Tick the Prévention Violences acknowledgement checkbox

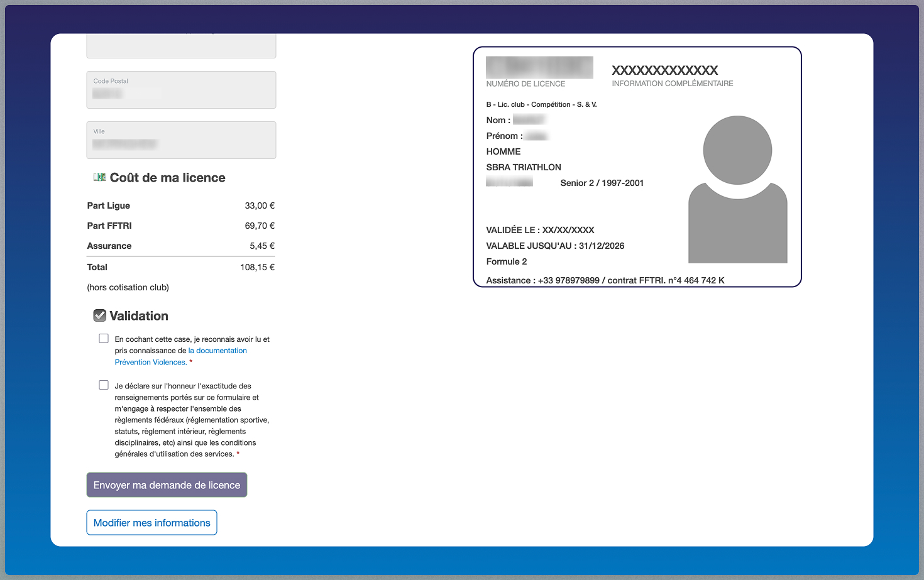click(x=104, y=339)
